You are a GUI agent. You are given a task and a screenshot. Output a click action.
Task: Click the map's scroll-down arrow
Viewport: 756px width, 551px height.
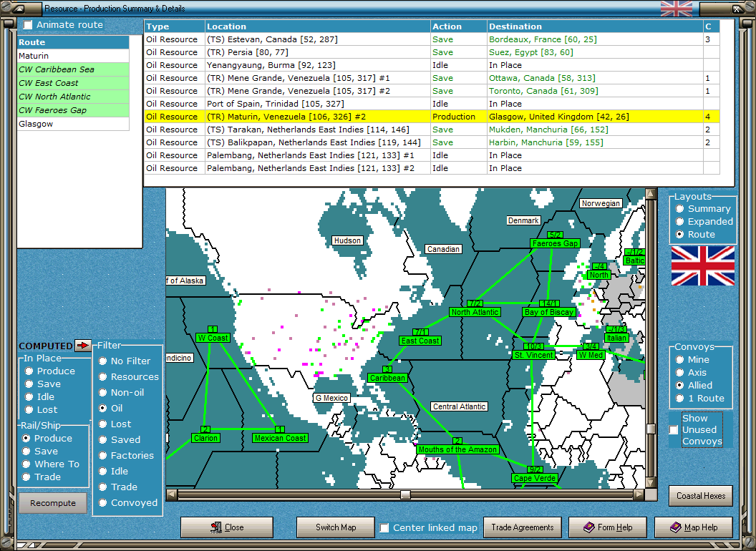(650, 482)
